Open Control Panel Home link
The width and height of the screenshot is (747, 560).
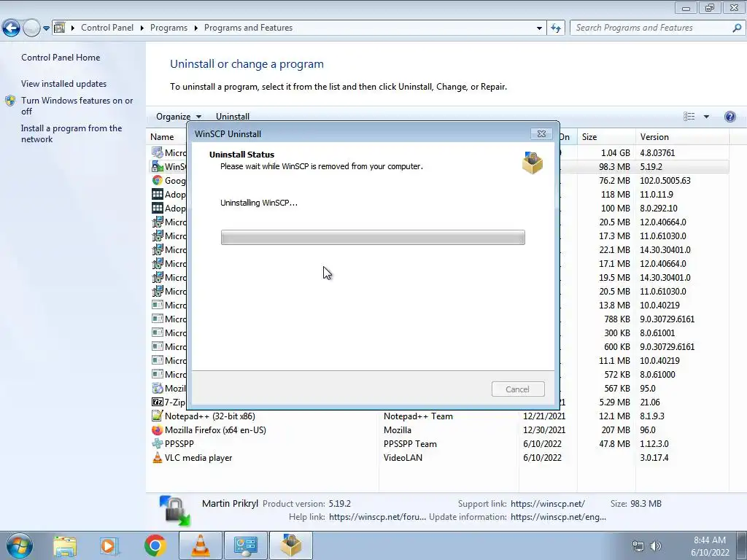pos(61,57)
